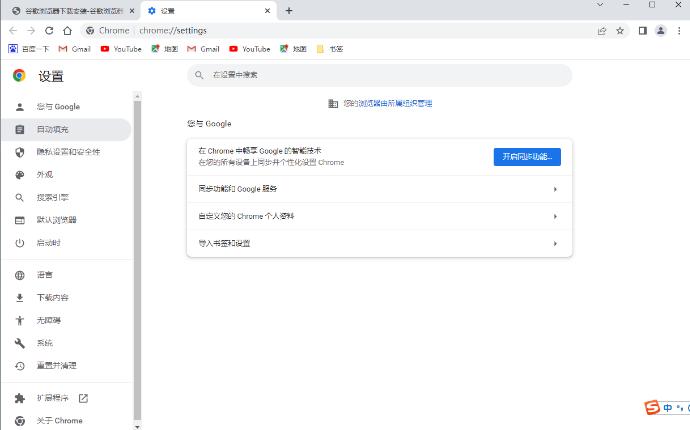Image resolution: width=690 pixels, height=430 pixels.
Task: Open 外观 settings section
Action: [x=45, y=174]
